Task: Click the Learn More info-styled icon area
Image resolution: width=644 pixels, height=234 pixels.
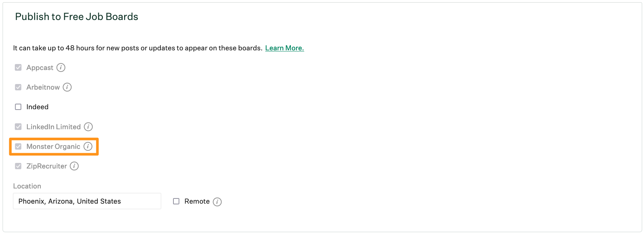Action: pyautogui.click(x=284, y=48)
